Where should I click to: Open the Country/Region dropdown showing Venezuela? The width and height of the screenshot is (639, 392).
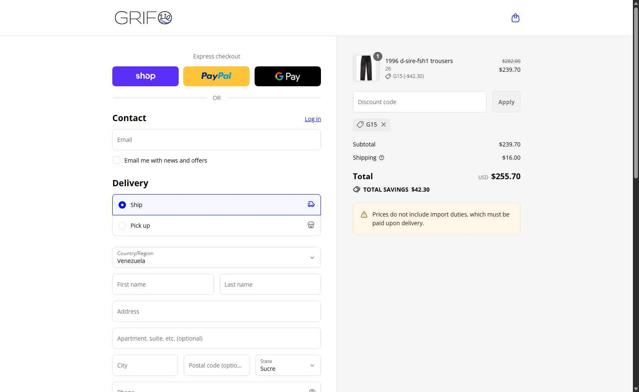coord(216,257)
